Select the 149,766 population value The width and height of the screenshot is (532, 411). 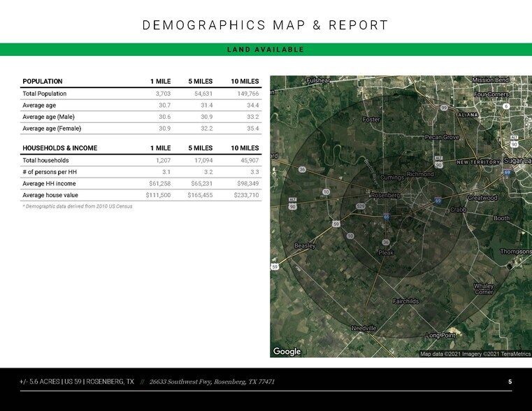tap(248, 94)
